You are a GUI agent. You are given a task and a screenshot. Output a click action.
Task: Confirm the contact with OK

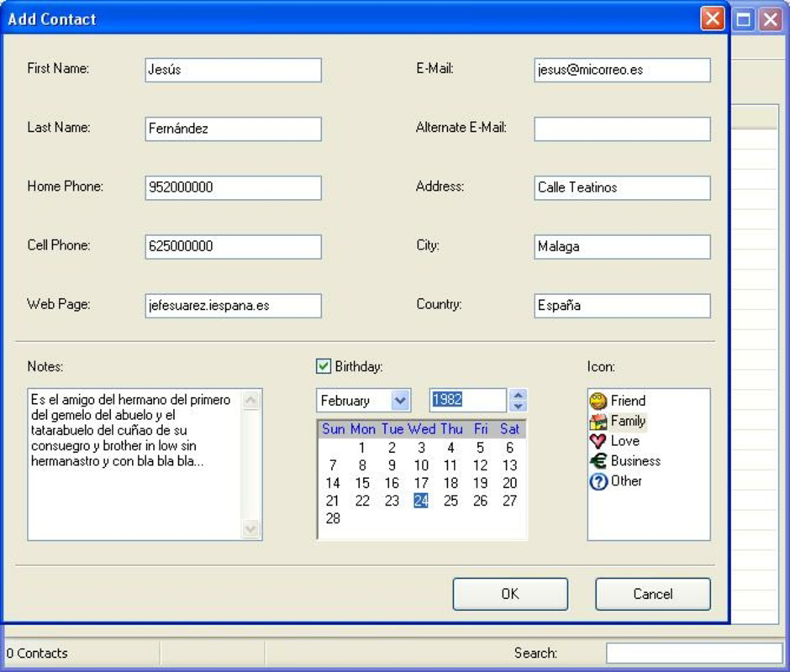pos(510,594)
